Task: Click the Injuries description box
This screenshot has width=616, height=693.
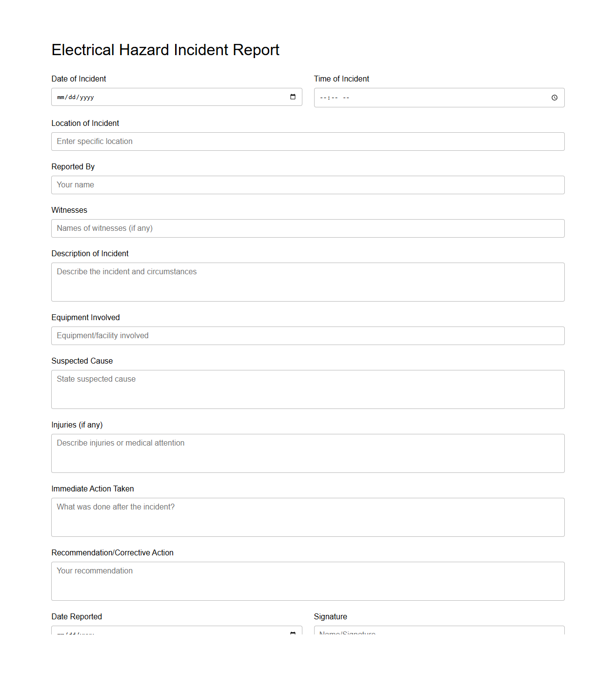Action: click(x=308, y=453)
